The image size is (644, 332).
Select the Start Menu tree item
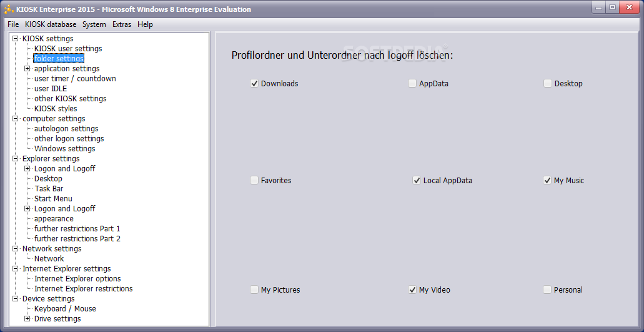pyautogui.click(x=53, y=198)
